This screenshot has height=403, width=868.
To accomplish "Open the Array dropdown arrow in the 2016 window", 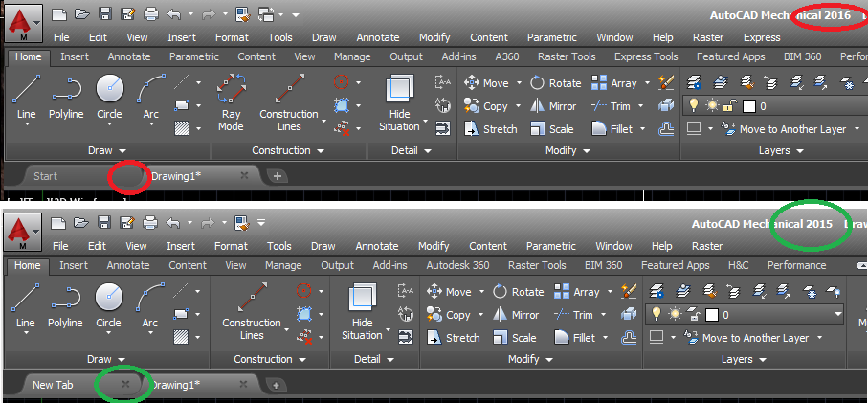I will 648,83.
